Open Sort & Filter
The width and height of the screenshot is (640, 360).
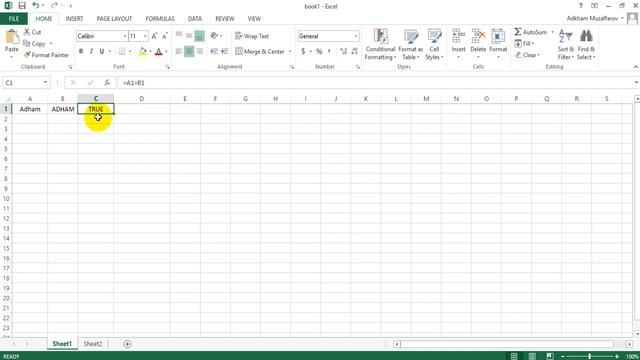click(x=566, y=45)
